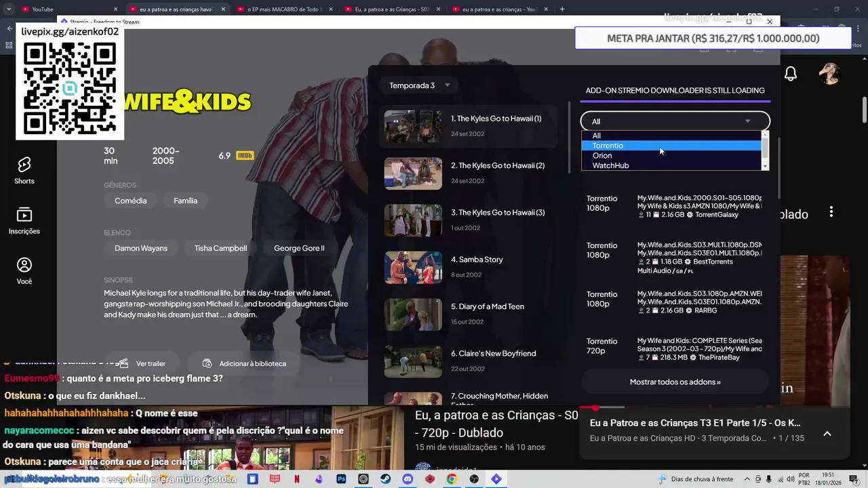Screen dimensions: 868x488
Task: Switch to the 'o EP mais MACABRO' tab
Action: coord(283,9)
